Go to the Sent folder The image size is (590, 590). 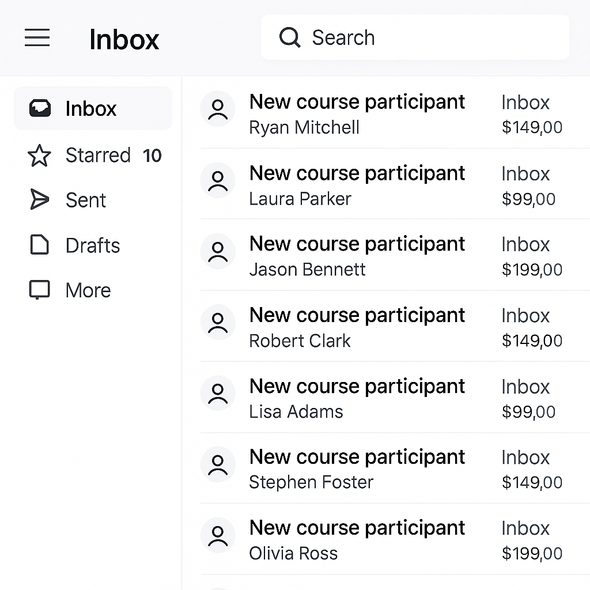[93, 200]
